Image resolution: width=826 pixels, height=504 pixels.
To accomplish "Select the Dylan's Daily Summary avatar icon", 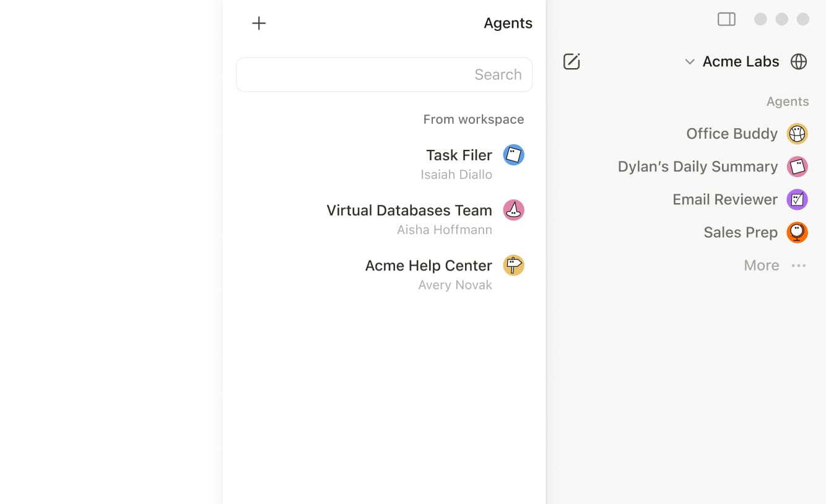I will click(798, 166).
